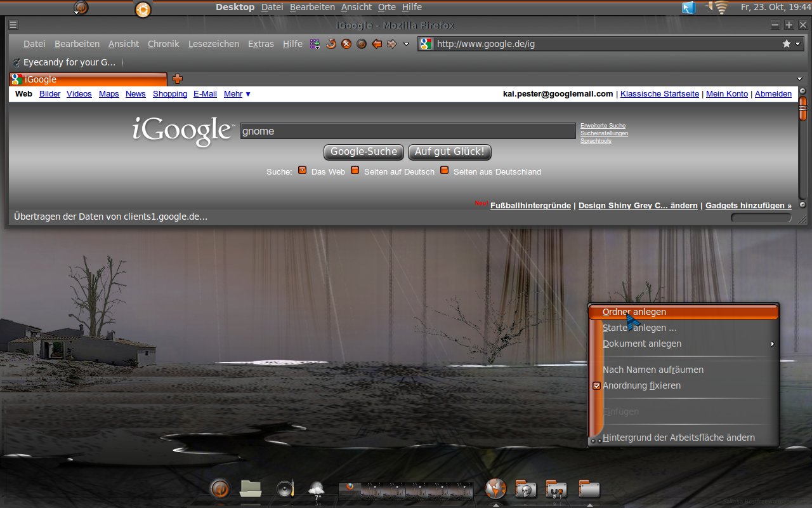Go forward with the greyed right arrow

click(x=392, y=44)
